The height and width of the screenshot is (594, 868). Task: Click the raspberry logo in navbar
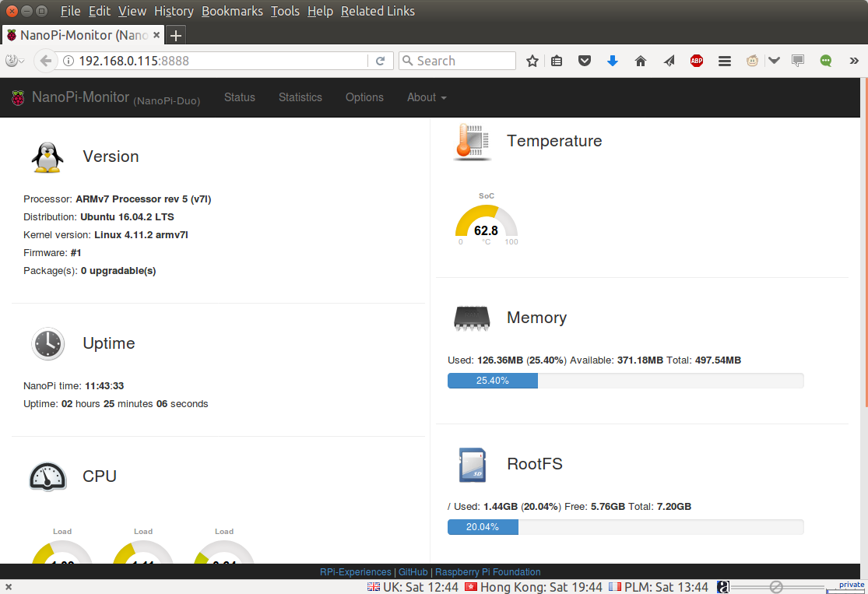(18, 98)
